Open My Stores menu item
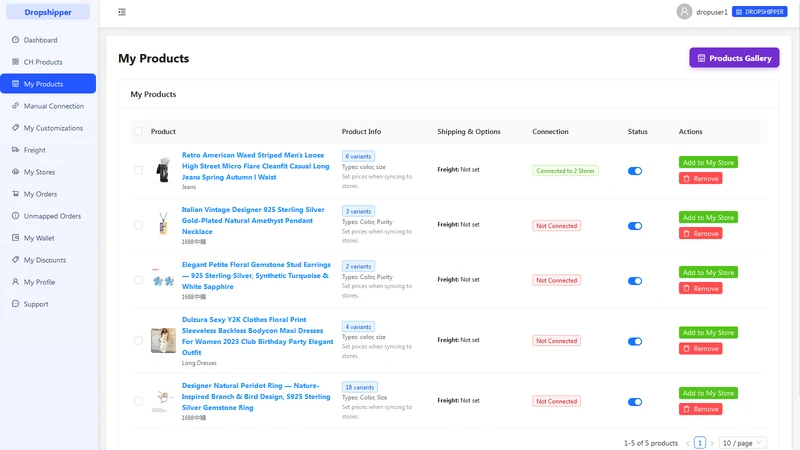The image size is (800, 450). tap(48, 172)
